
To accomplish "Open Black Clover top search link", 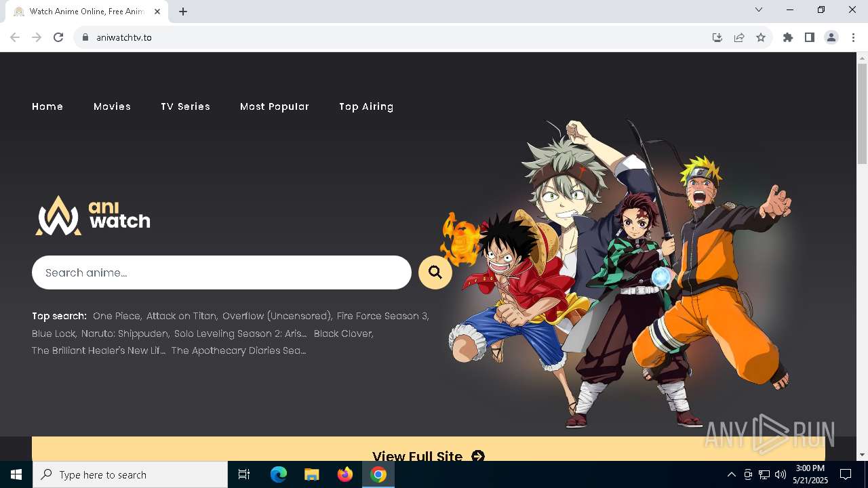I will [343, 333].
